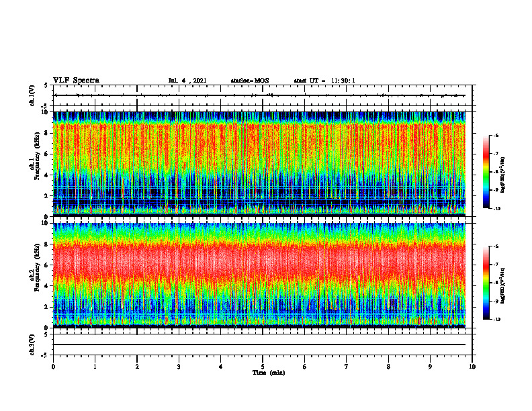Click the "0" tick on the time axis
The height and width of the screenshot is (411, 532).
pos(53,367)
